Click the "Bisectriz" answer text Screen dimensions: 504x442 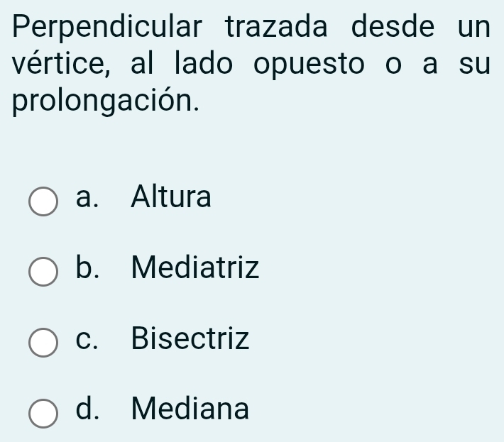pos(190,338)
